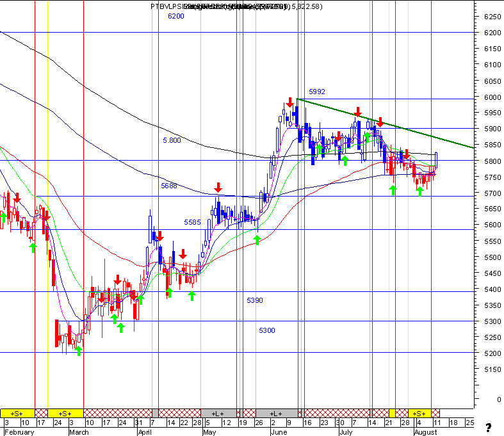Click the 6000 tick on price axis
The width and height of the screenshot is (504, 436).
coord(492,97)
